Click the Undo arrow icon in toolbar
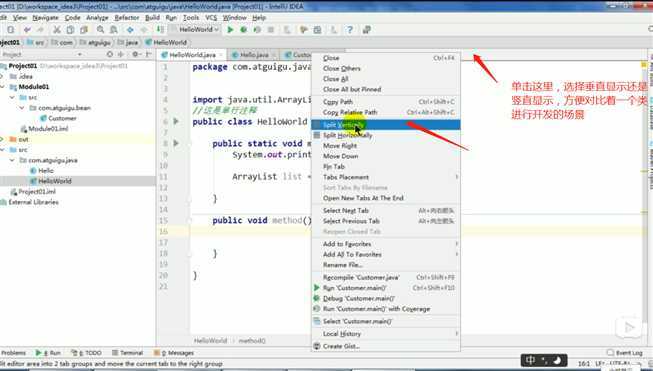653x371 pixels. (27, 30)
